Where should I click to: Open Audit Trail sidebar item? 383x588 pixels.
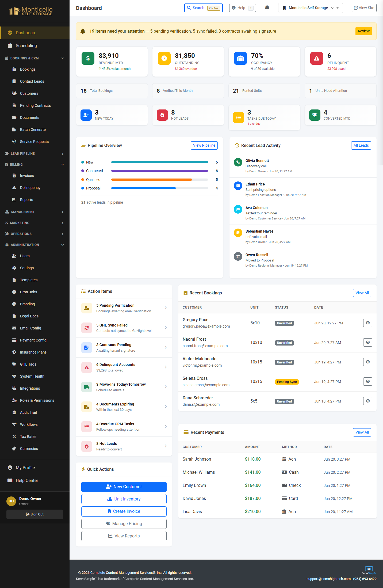(x=35, y=412)
